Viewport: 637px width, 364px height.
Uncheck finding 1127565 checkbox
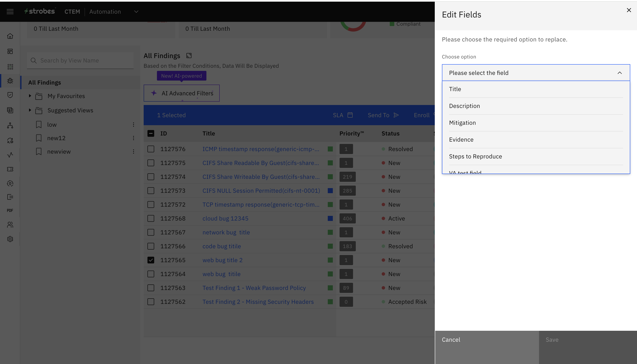pos(151,260)
